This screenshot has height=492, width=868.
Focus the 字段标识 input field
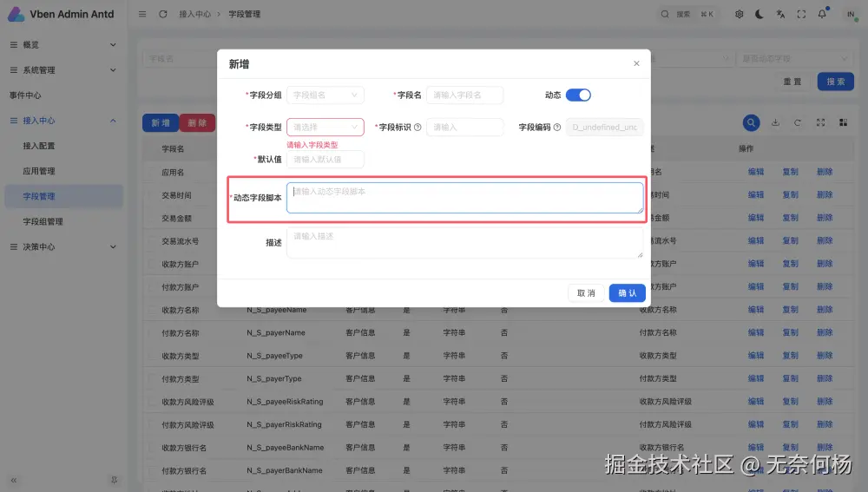(464, 128)
